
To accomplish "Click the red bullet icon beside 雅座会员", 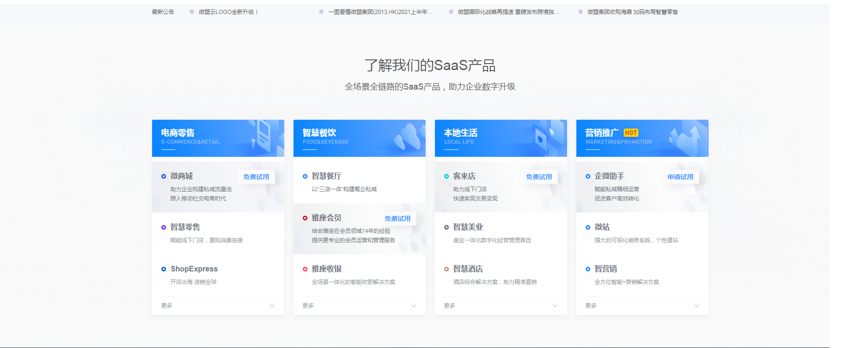I will (305, 218).
